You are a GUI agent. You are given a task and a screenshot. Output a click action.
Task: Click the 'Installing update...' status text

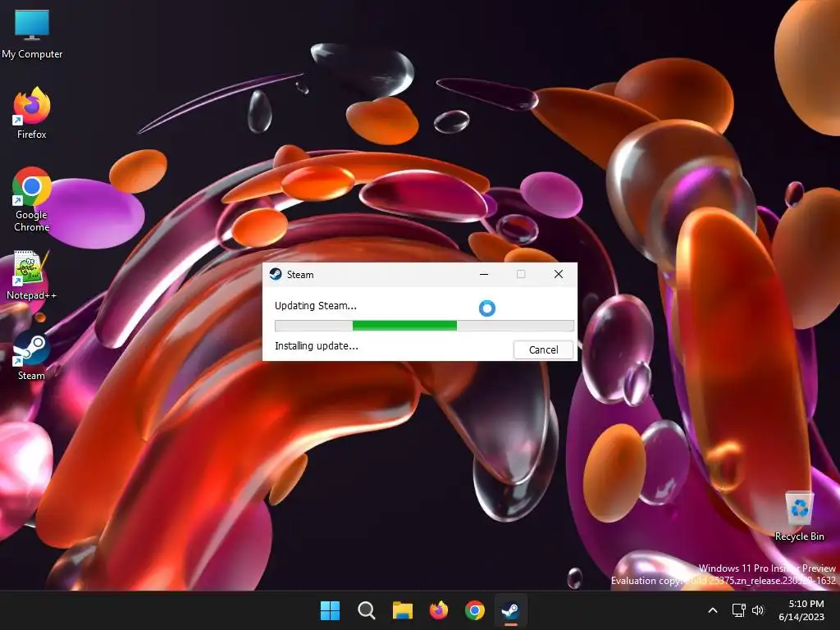point(316,346)
